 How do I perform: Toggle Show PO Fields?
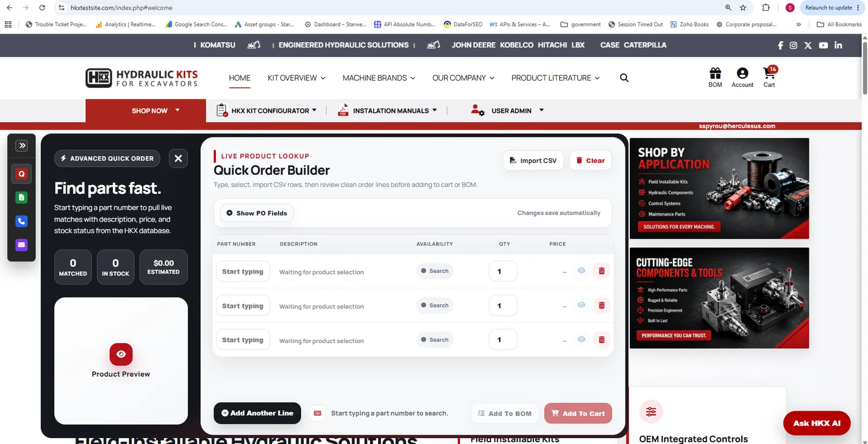point(257,213)
